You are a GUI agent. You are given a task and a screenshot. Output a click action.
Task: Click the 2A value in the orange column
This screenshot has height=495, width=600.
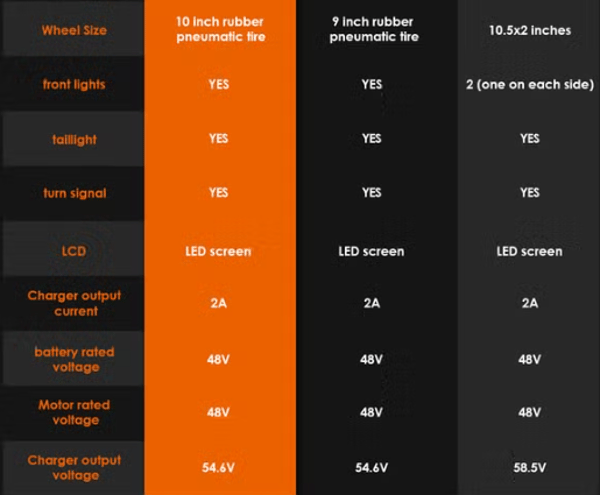tap(218, 303)
